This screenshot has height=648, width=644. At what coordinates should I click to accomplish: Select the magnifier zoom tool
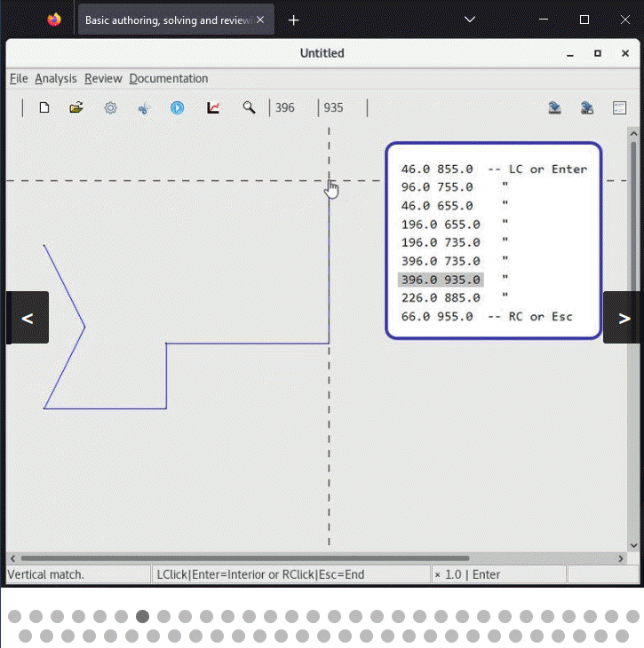pyautogui.click(x=250, y=108)
